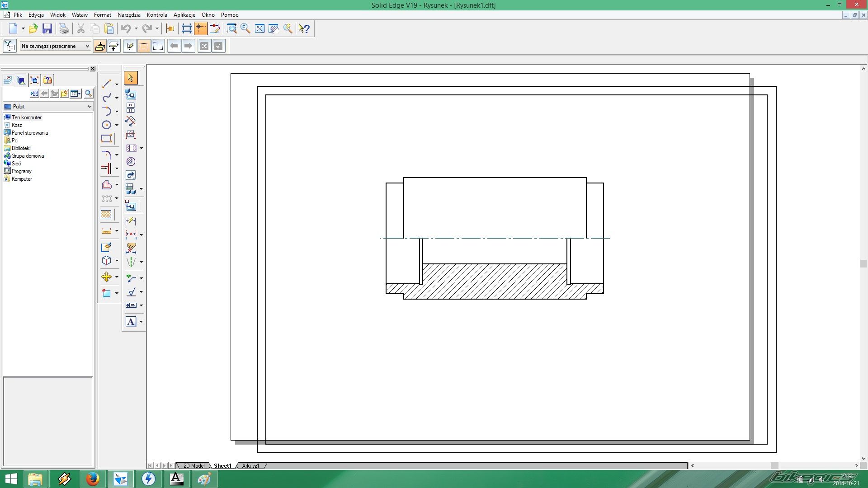
Task: Toggle the Top-down selection mode button
Action: [99, 46]
